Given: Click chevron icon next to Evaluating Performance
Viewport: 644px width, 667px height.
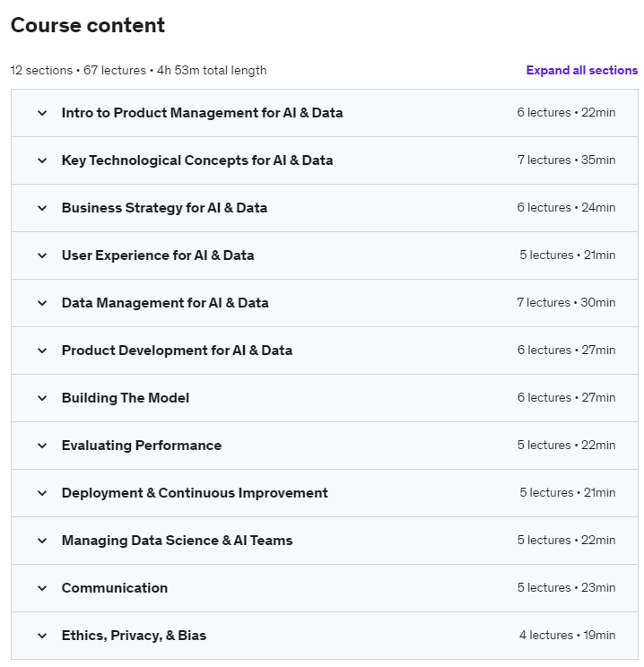Looking at the screenshot, I should [x=42, y=446].
